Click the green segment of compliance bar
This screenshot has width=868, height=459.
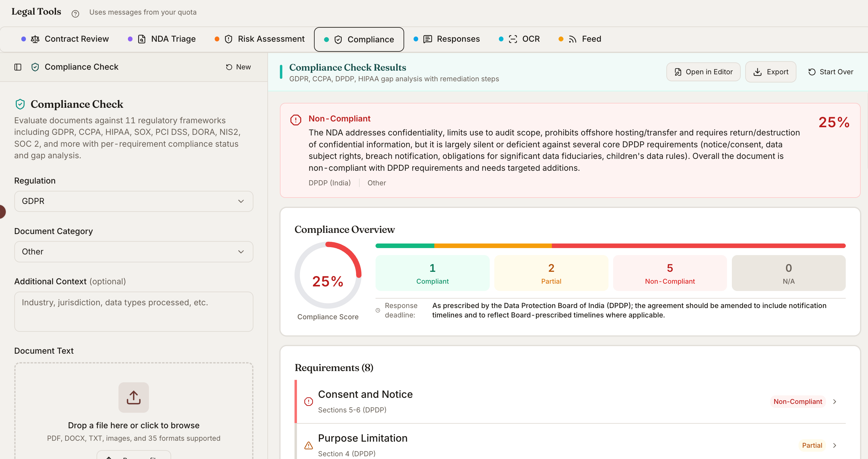coord(405,246)
